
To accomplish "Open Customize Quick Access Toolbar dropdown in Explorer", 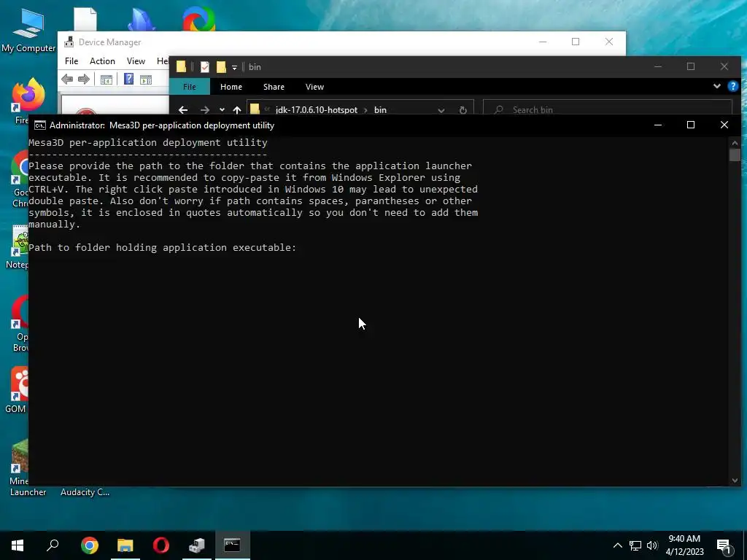I will pos(234,67).
